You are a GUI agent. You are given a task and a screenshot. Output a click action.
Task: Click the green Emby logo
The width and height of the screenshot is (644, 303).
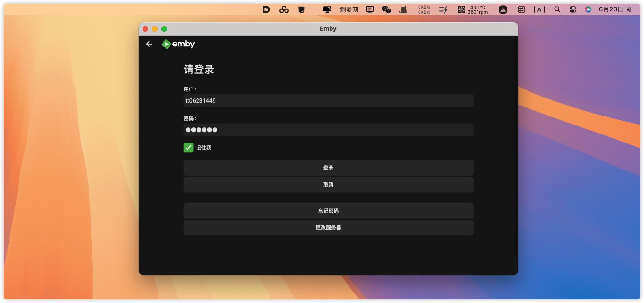click(x=178, y=44)
